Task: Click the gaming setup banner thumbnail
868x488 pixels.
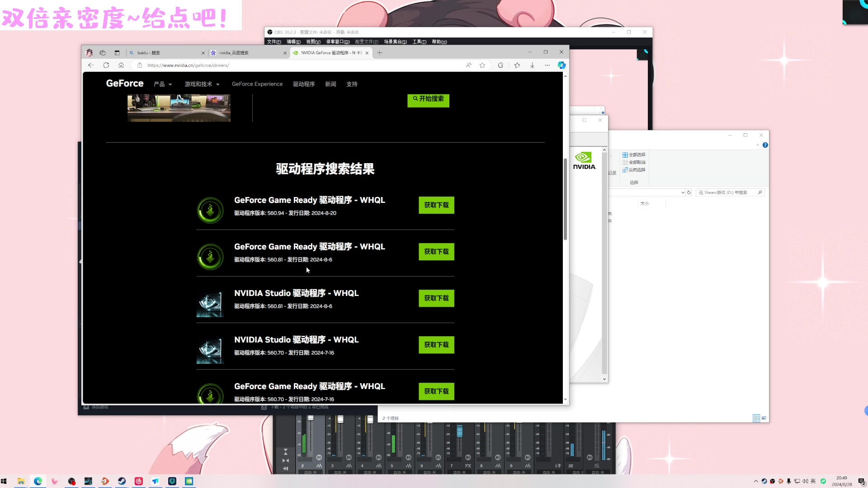Action: pos(179,108)
